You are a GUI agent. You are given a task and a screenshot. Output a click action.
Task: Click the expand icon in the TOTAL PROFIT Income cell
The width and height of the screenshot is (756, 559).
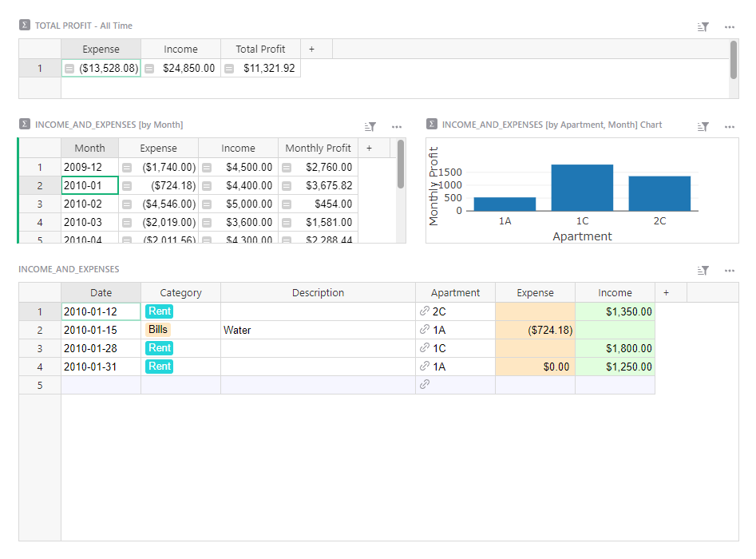coord(148,68)
